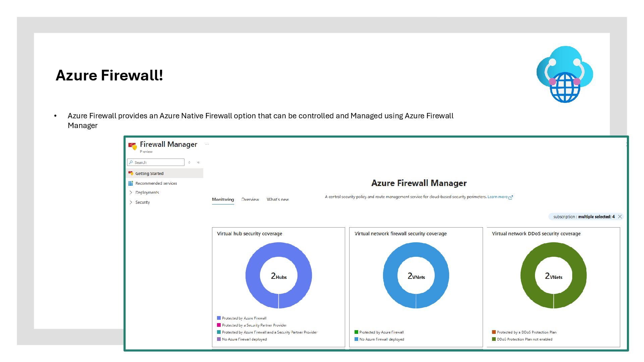The height and width of the screenshot is (362, 644).
Task: Click the Virtual hub coverage donut chart
Action: point(279,276)
